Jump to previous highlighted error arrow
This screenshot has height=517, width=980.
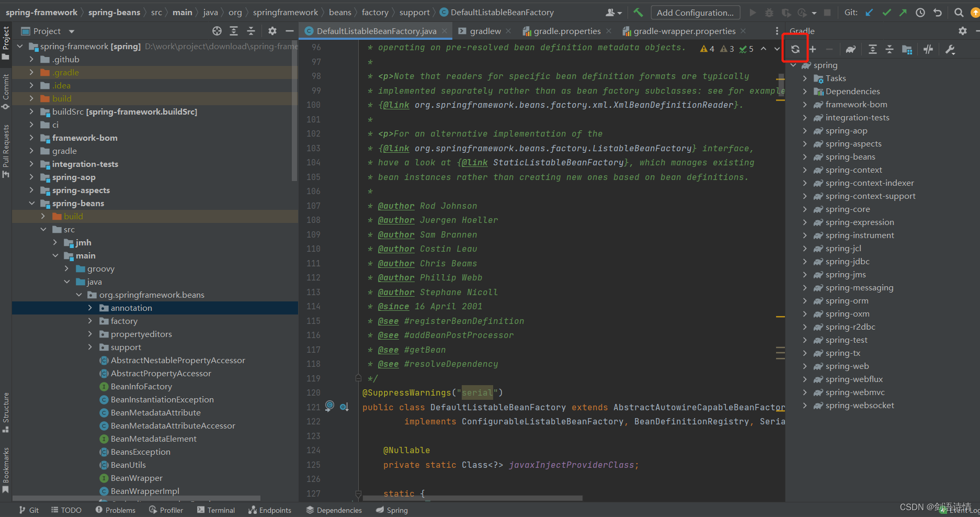[764, 49]
